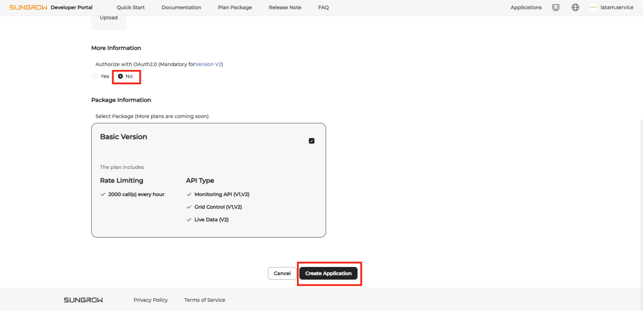Open the Terms of Service link
Viewport: 644px width, 311px height.
pyautogui.click(x=205, y=300)
